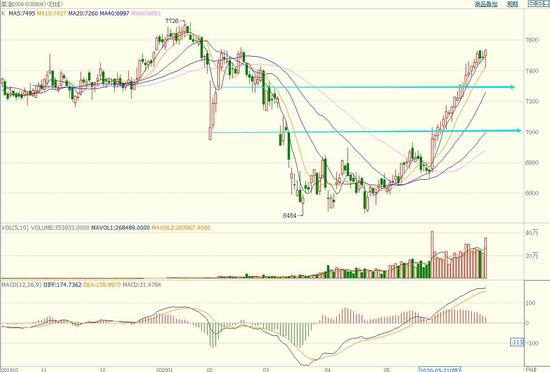Select the MA5:7495 indicator label

pyautogui.click(x=22, y=13)
